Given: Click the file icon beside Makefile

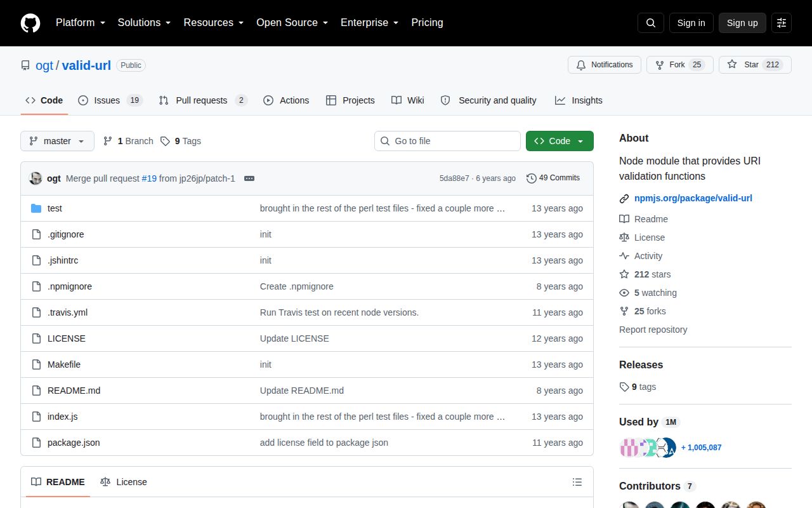Looking at the screenshot, I should (x=36, y=364).
